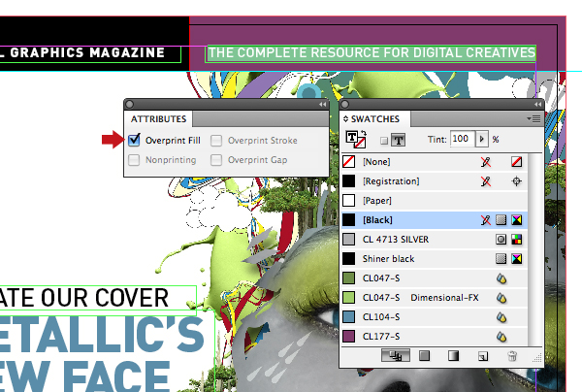Select formatting affects text T button
Image resolution: width=582 pixels, height=392 pixels.
tap(399, 140)
